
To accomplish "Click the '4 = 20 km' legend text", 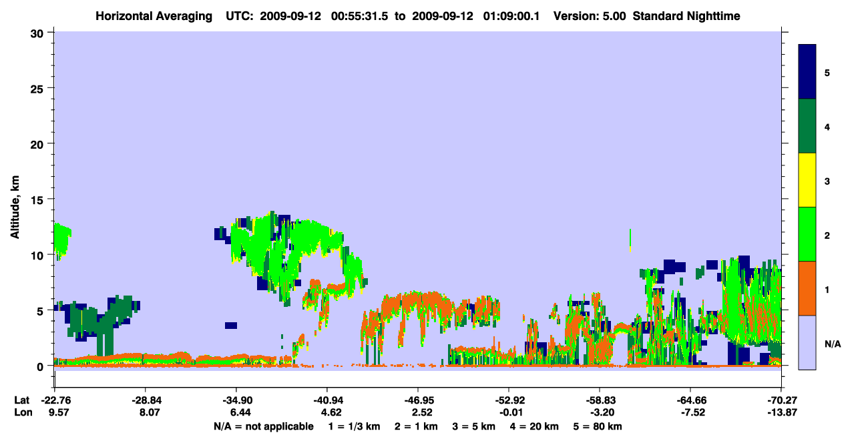I will (x=535, y=426).
